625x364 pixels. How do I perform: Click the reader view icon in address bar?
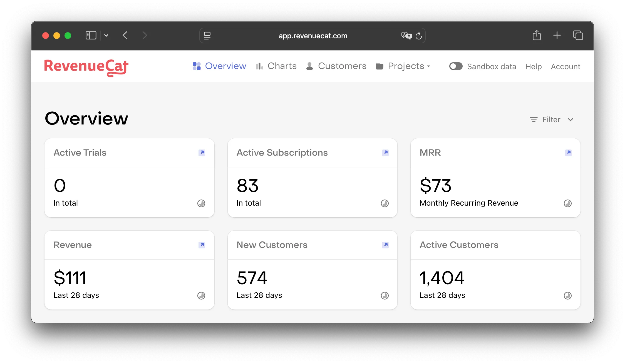click(x=207, y=36)
